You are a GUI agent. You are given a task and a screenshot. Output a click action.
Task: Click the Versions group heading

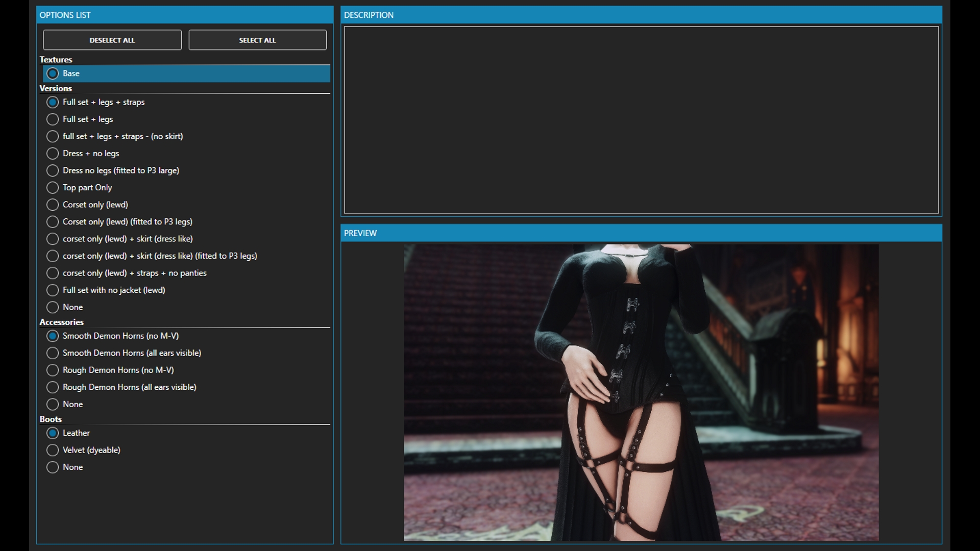tap(56, 88)
